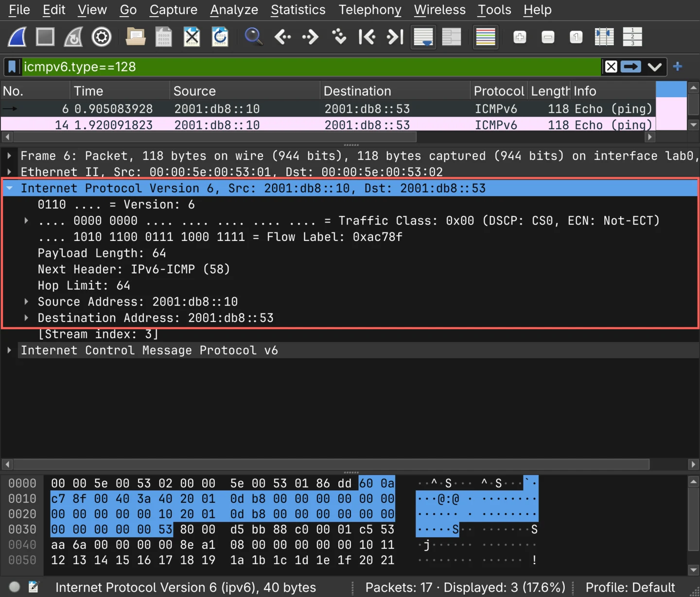Add a display filter button with plus
Screen dimensions: 700x597
pyautogui.click(x=678, y=67)
